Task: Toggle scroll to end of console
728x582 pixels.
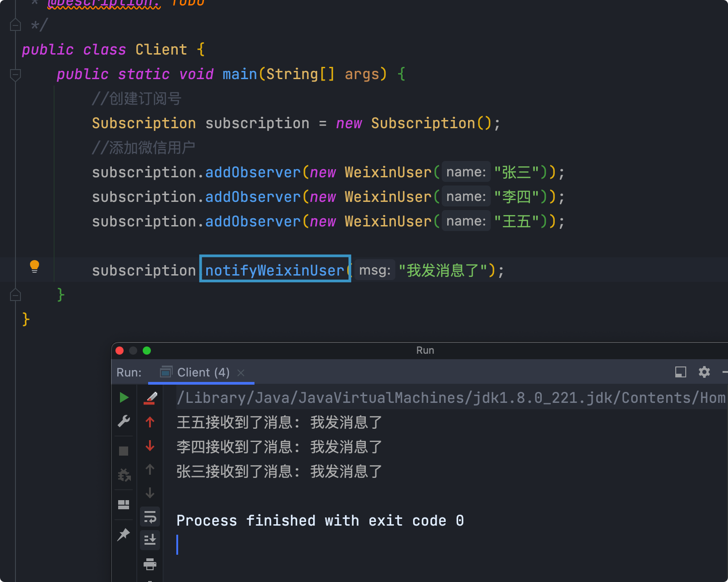Action: [x=150, y=540]
